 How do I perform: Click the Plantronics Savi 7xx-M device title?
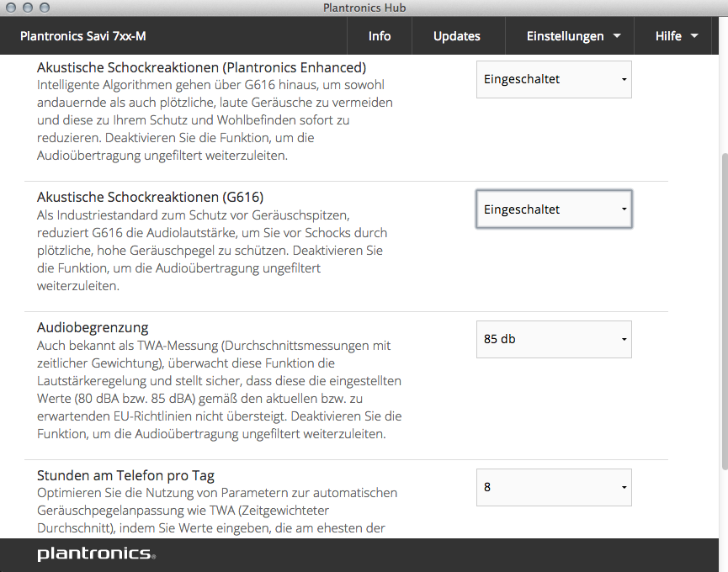(83, 36)
